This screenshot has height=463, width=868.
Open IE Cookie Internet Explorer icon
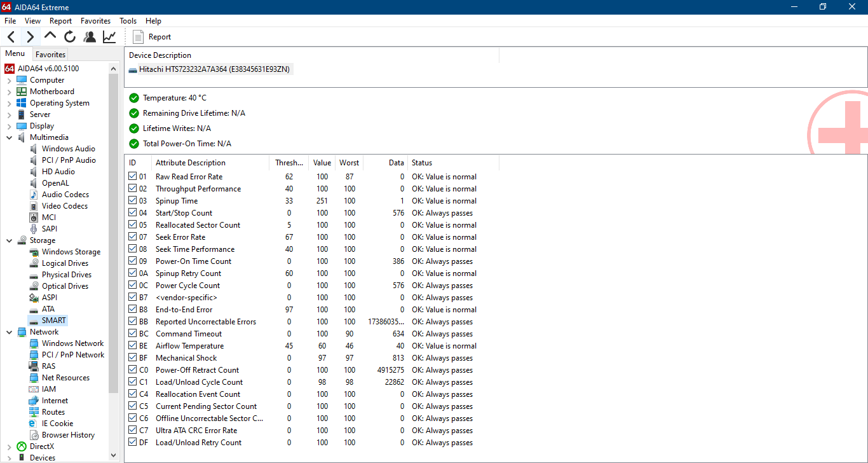pyautogui.click(x=34, y=424)
